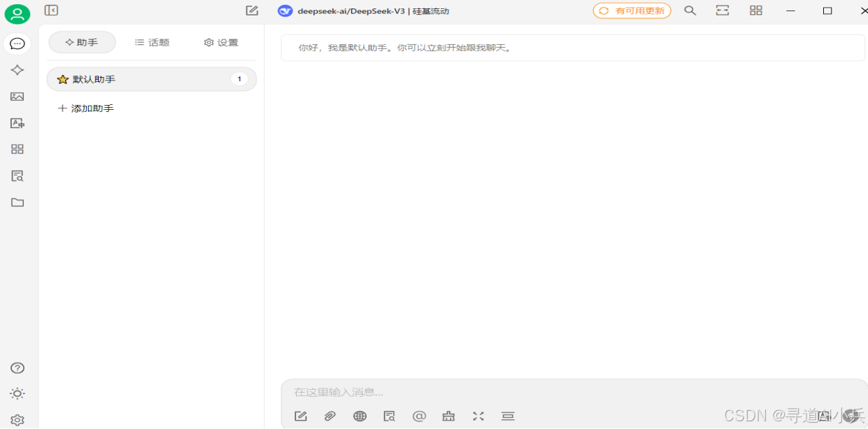Open the translate page in sidebar

pyautogui.click(x=17, y=123)
